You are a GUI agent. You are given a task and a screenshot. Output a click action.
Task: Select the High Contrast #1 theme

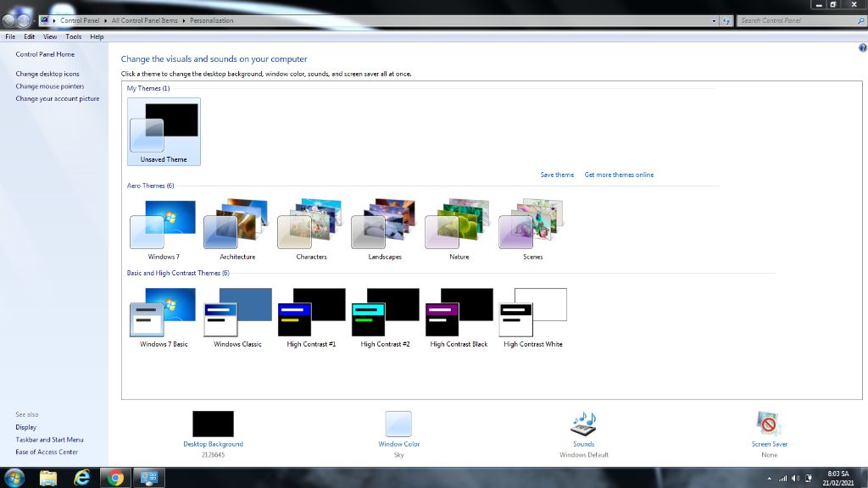click(x=311, y=318)
